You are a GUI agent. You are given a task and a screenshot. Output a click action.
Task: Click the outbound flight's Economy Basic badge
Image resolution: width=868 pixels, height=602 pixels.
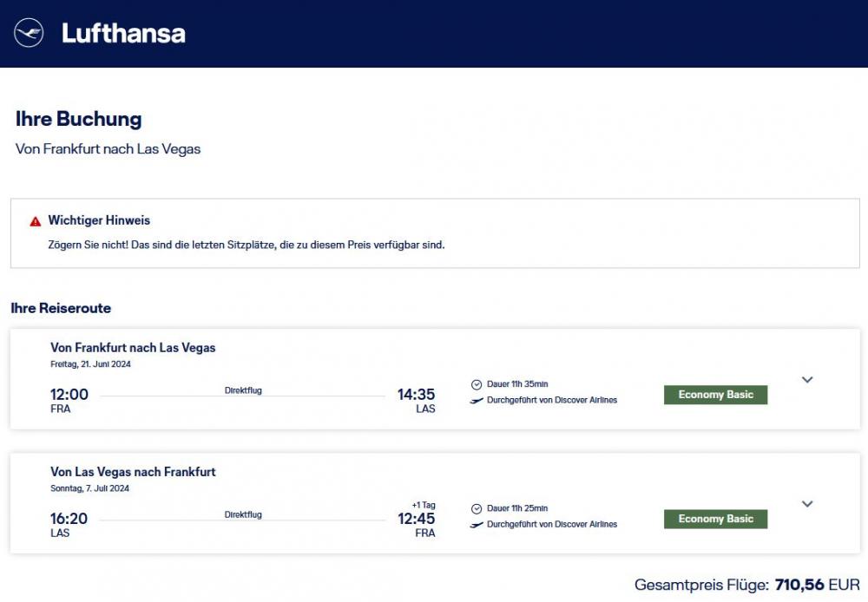[x=715, y=395]
